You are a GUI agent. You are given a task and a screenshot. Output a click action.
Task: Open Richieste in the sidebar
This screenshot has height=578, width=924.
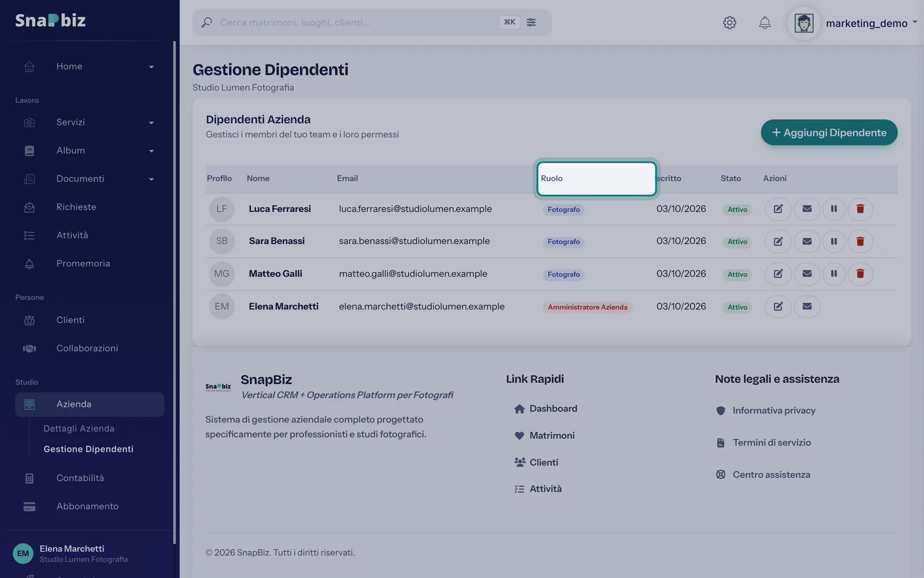coord(90,207)
